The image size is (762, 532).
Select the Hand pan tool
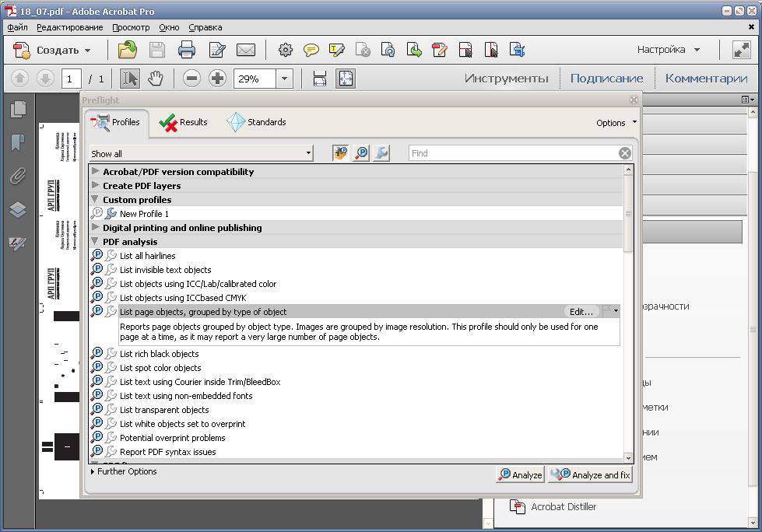pos(156,79)
